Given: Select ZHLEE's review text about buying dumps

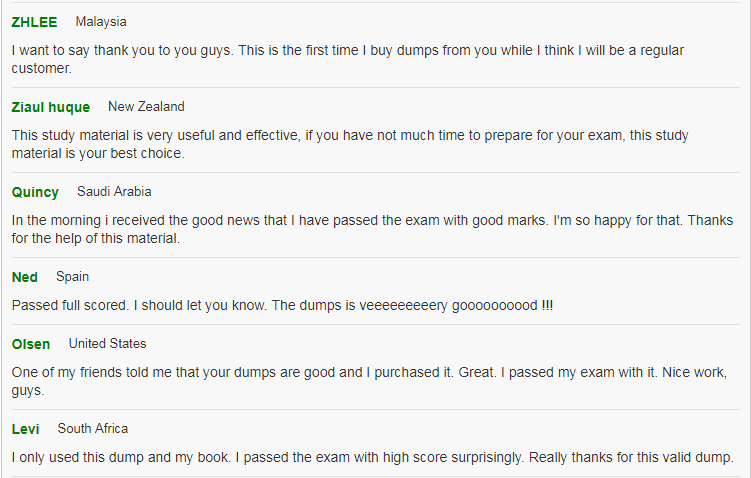Looking at the screenshot, I should (348, 59).
